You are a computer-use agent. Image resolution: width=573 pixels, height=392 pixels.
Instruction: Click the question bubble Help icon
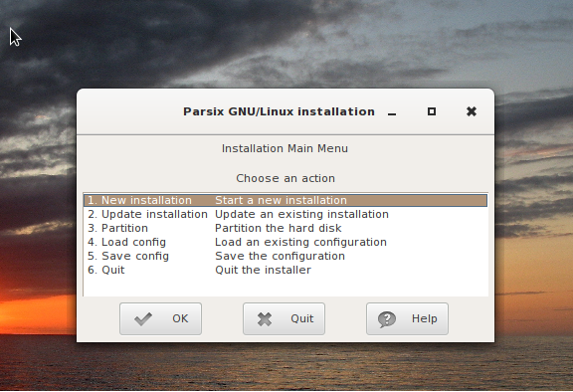387,319
